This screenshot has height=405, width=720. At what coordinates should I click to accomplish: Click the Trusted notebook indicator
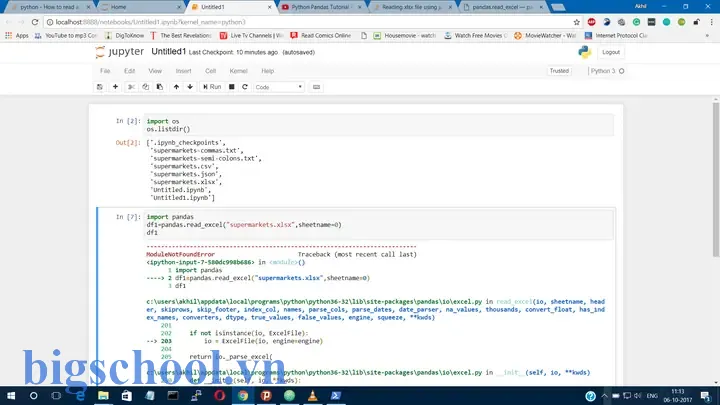(559, 71)
